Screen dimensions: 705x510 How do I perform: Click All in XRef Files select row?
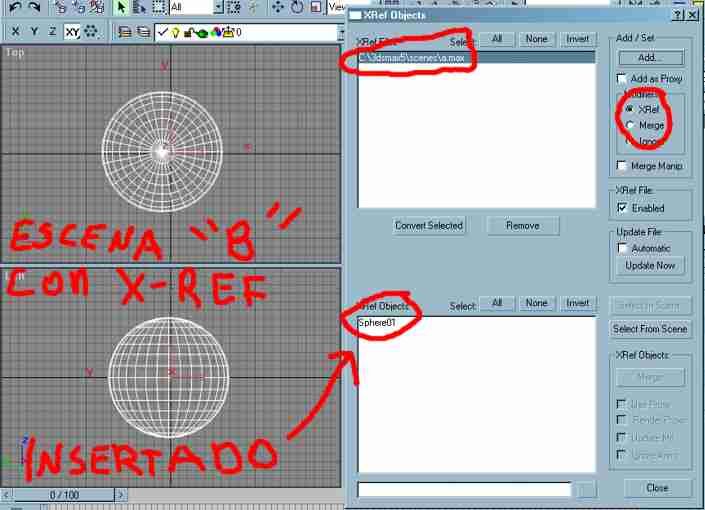point(497,39)
